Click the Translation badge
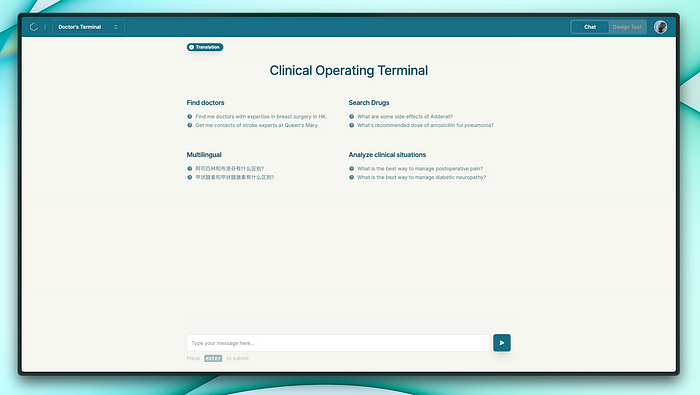This screenshot has width=700, height=395. 205,47
